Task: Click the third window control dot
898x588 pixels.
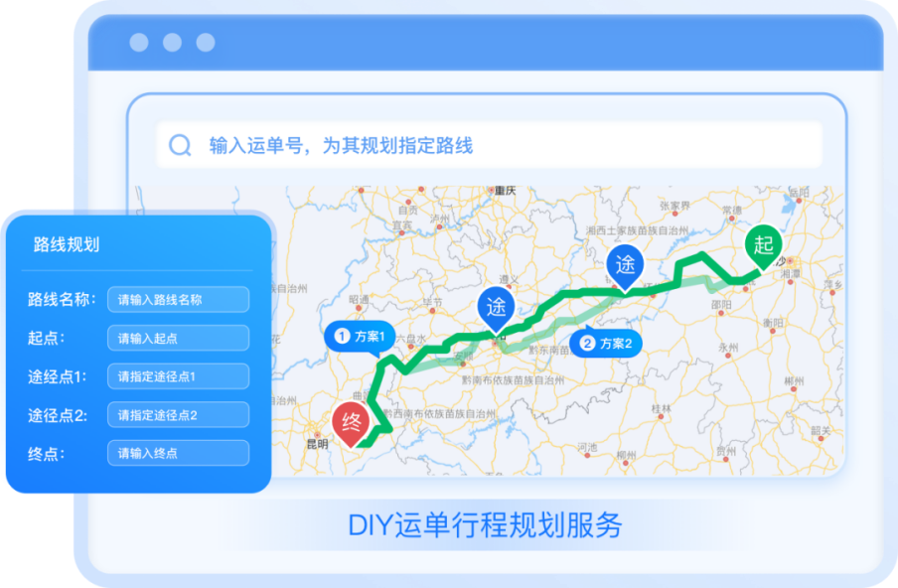Action: point(205,43)
